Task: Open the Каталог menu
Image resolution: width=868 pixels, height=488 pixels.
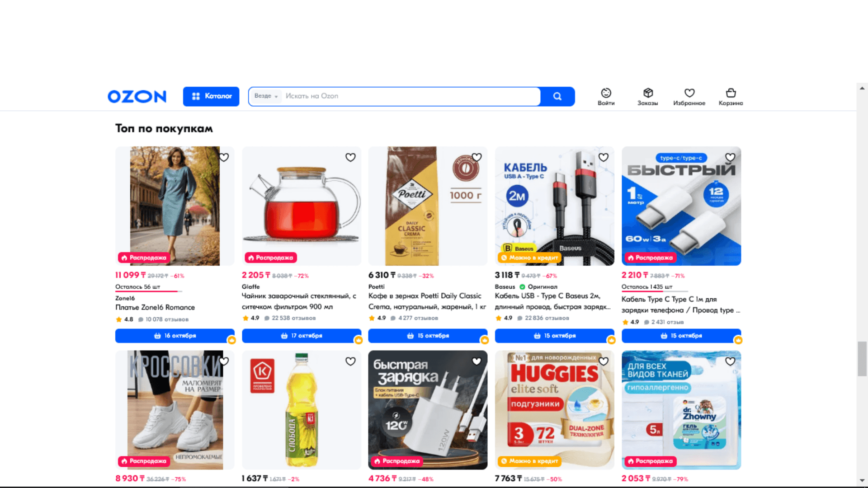Action: pos(211,96)
